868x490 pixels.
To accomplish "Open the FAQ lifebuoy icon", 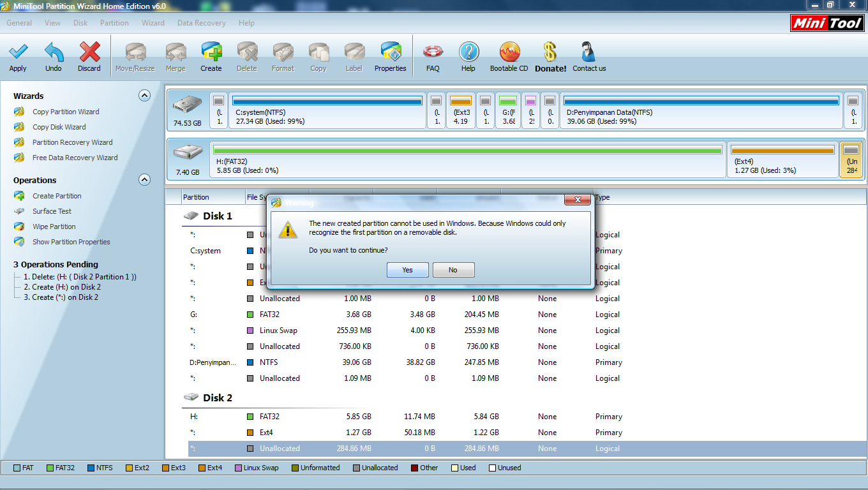I will click(x=433, y=52).
